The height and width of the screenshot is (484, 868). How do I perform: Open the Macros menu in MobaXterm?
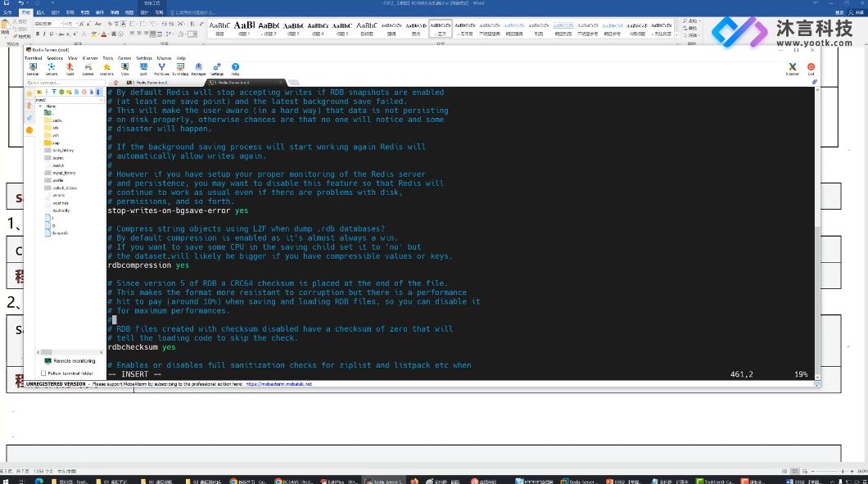[x=164, y=57]
